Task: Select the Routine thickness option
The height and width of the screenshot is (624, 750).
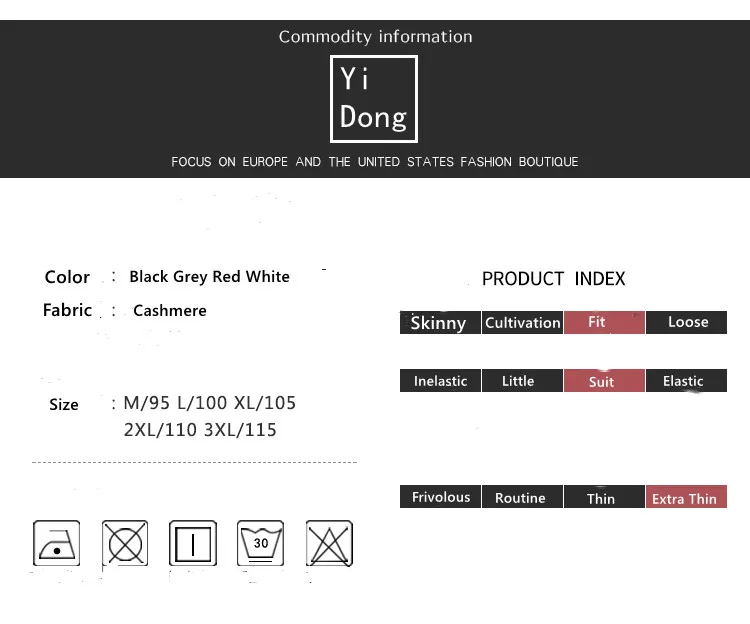Action: (521, 497)
